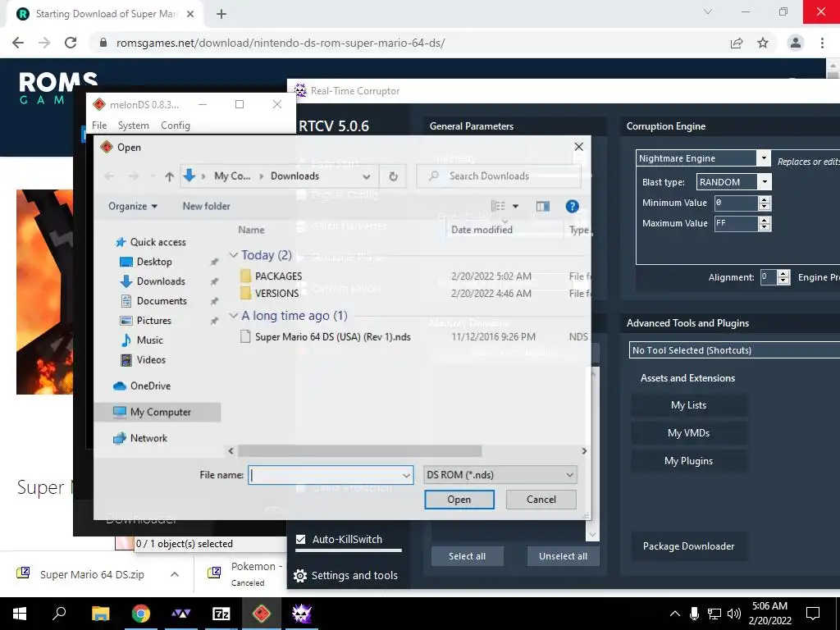Click Unselect all in RTCV
840x630 pixels.
click(x=563, y=556)
